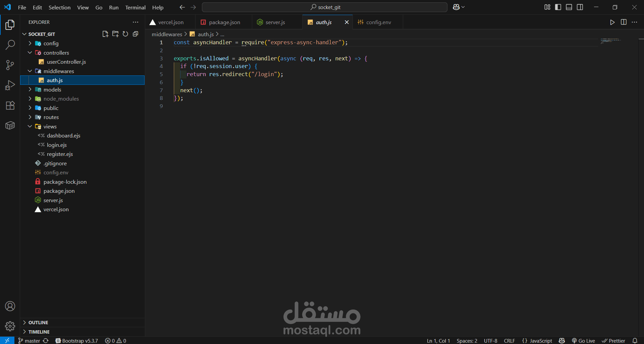Screen dimensions: 644x344
Task: Click errors and warnings count in status bar
Action: click(116, 340)
